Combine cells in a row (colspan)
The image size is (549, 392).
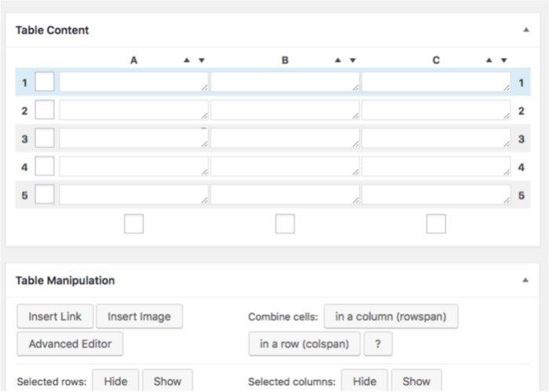point(304,343)
